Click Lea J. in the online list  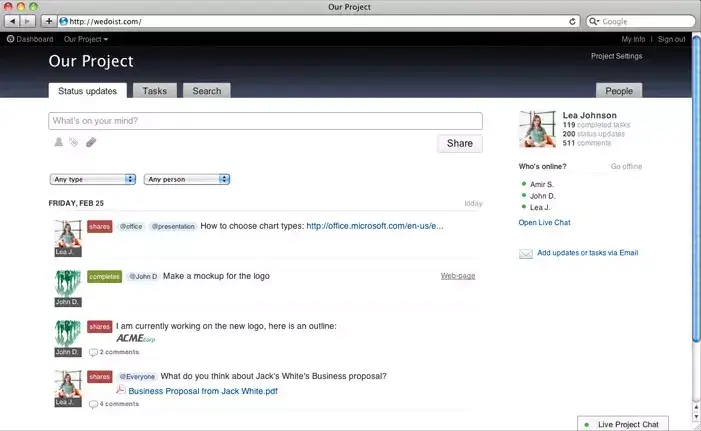pyautogui.click(x=540, y=207)
